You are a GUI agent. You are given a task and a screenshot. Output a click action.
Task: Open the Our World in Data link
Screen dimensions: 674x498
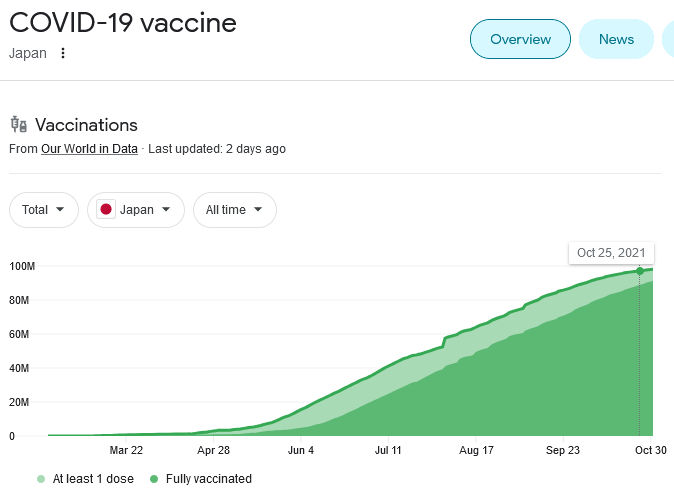coord(89,149)
